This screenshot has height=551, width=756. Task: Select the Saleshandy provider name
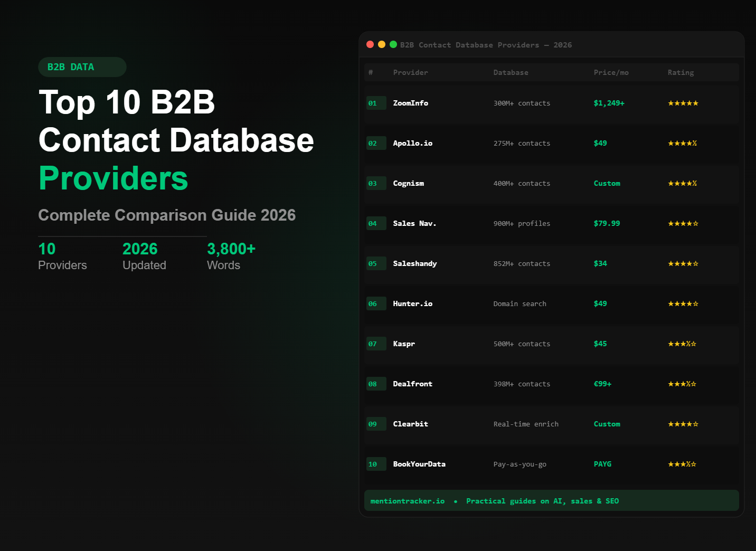click(x=415, y=264)
